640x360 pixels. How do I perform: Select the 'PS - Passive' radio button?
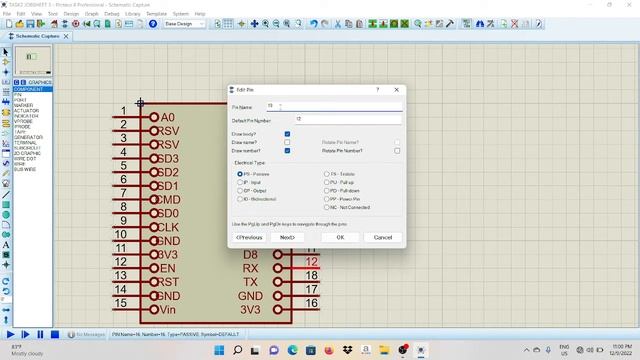tap(240, 174)
